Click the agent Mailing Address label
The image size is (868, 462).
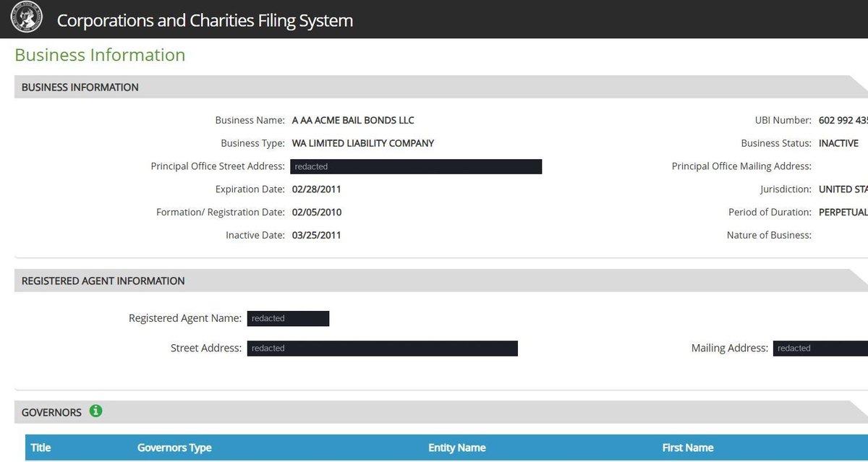coord(730,348)
